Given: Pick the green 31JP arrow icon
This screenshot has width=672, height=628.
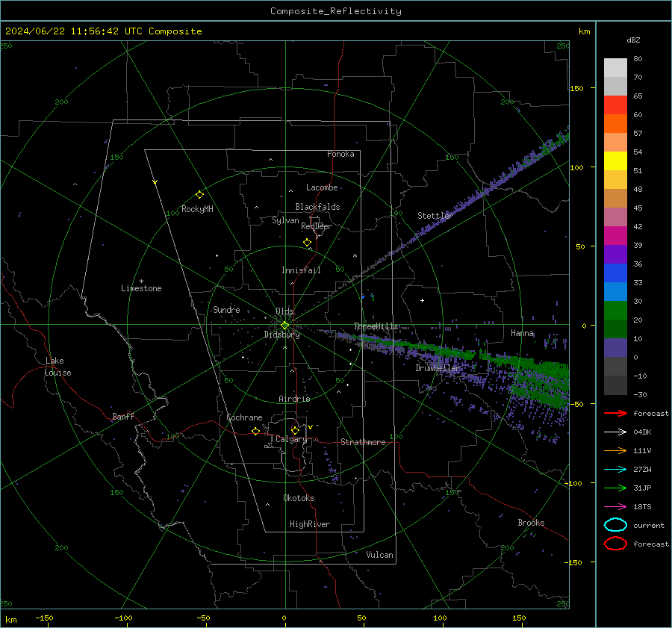Looking at the screenshot, I should (615, 488).
